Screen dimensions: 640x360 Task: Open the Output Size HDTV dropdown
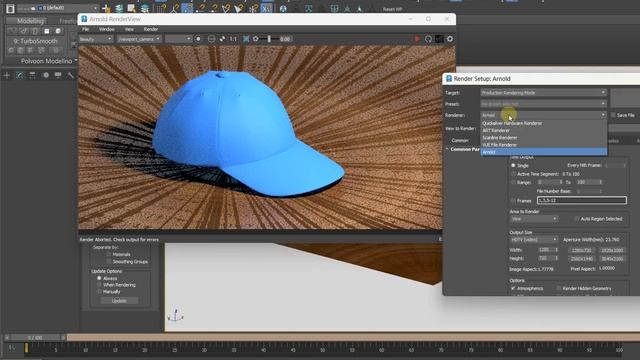click(533, 240)
